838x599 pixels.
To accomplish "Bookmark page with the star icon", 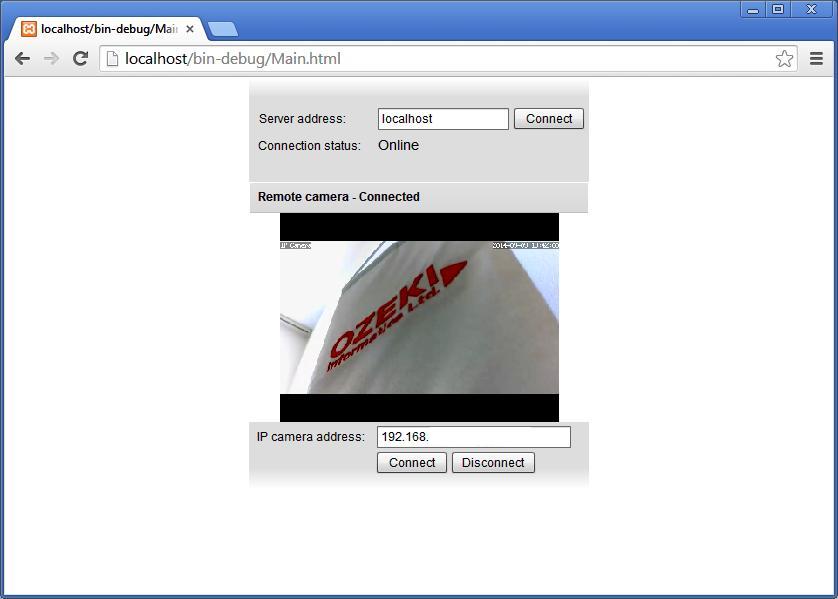I will coord(784,58).
